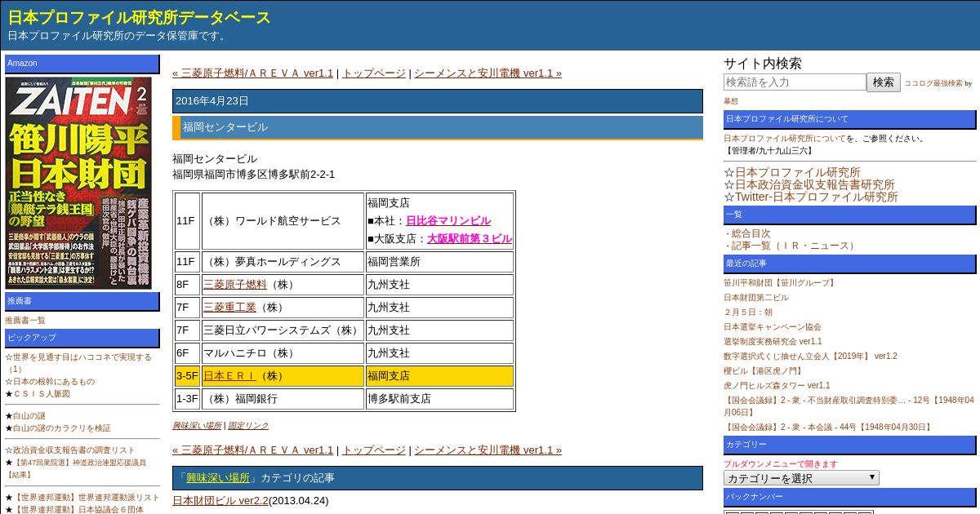
Task: Open 日本財団ビル ver2.2 article link
Action: tap(220, 500)
